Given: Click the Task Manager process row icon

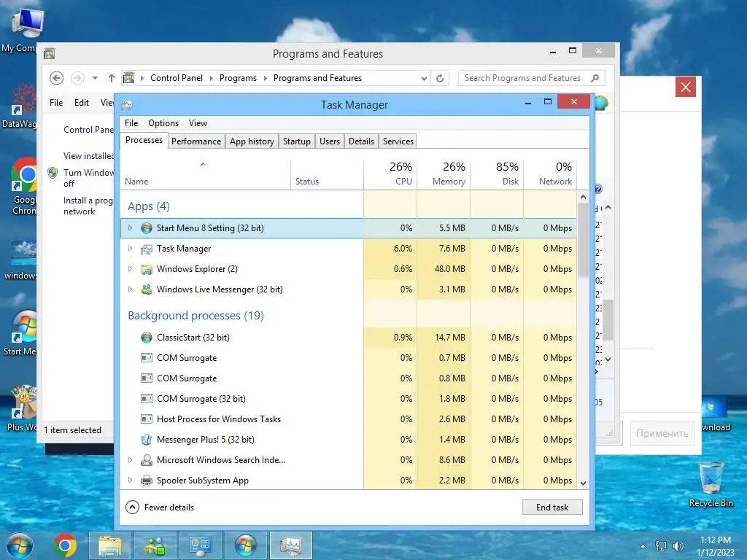Looking at the screenshot, I should (x=146, y=249).
